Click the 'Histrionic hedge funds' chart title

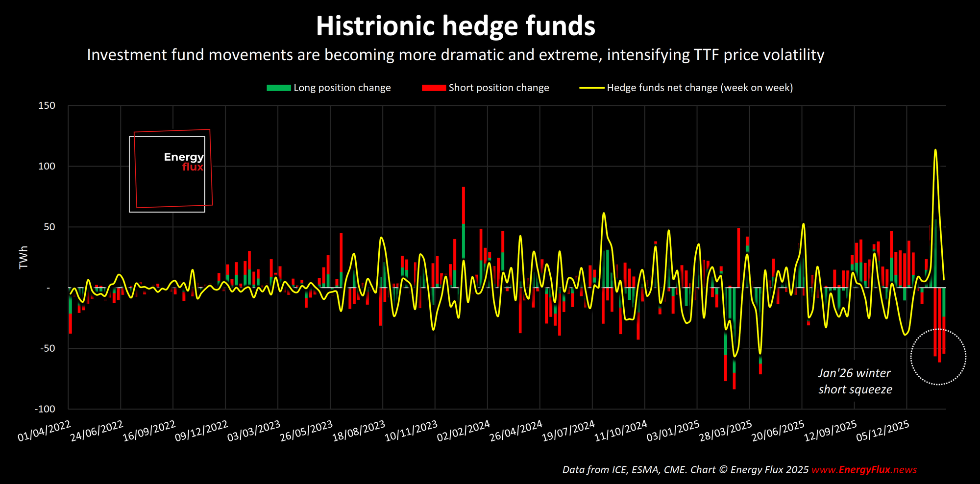pyautogui.click(x=455, y=26)
